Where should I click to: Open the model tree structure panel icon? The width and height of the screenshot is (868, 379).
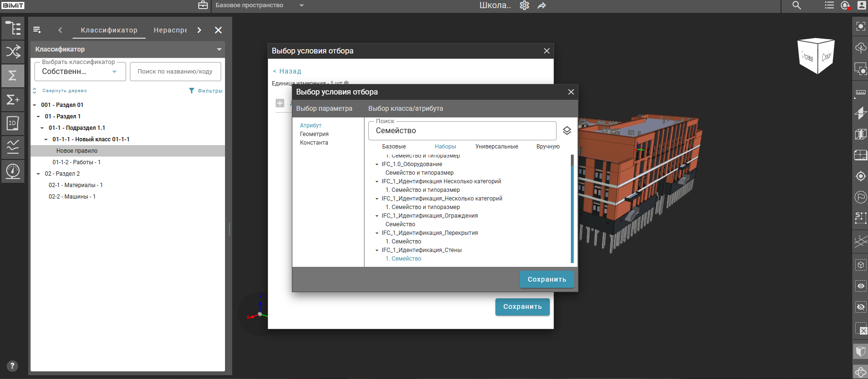tap(13, 28)
